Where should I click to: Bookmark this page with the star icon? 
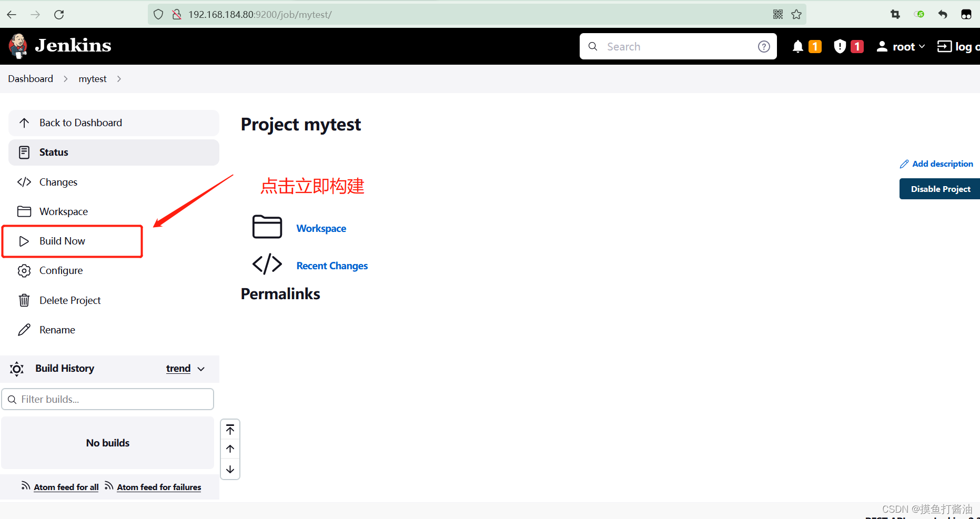[796, 15]
